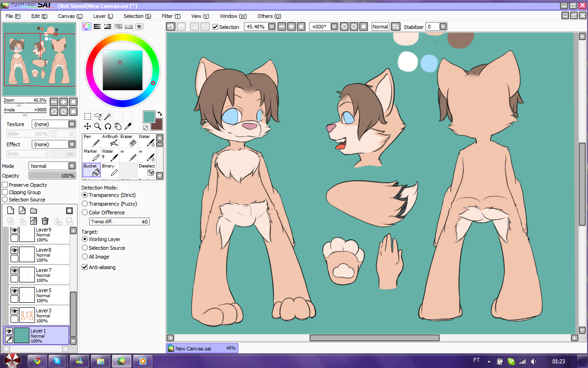
Task: Select Transparency (Fuzzy) detection mode
Action: (x=85, y=204)
